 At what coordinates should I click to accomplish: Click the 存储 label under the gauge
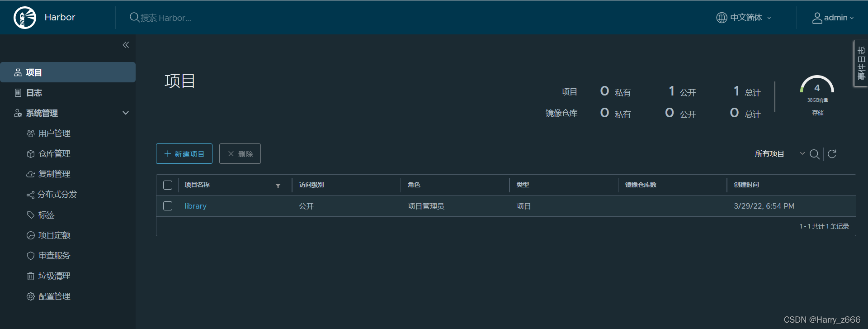[x=818, y=113]
